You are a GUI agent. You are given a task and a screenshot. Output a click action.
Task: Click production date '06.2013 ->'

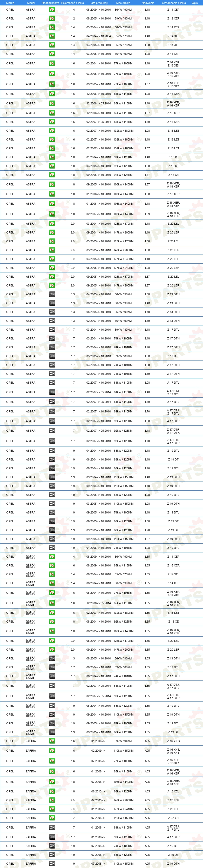pos(98,791)
